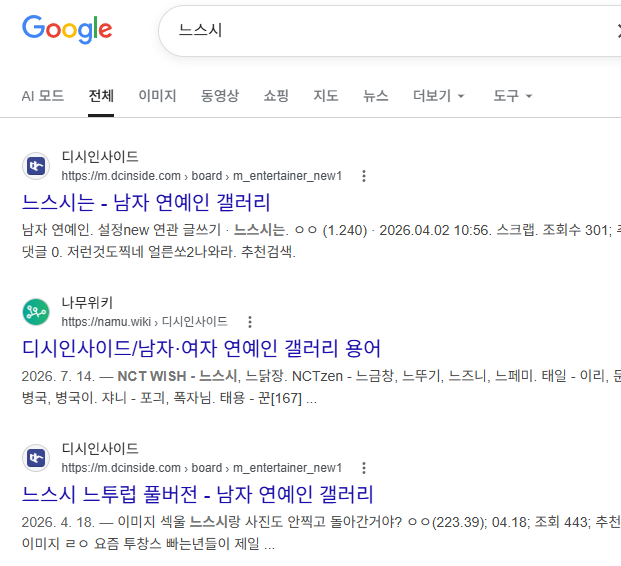
Task: Go to the 쇼핑 tab
Action: pyautogui.click(x=276, y=96)
